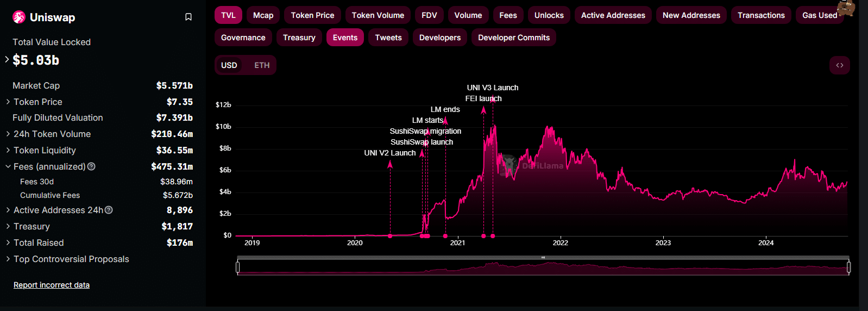Toggle the Token Price chart metric

point(313,15)
